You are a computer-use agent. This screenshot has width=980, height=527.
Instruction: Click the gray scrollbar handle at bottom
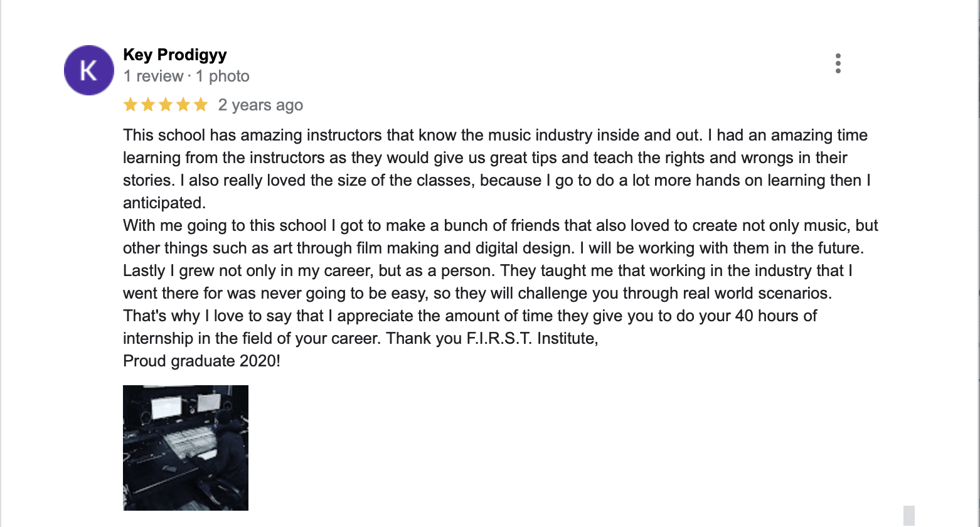(909, 516)
